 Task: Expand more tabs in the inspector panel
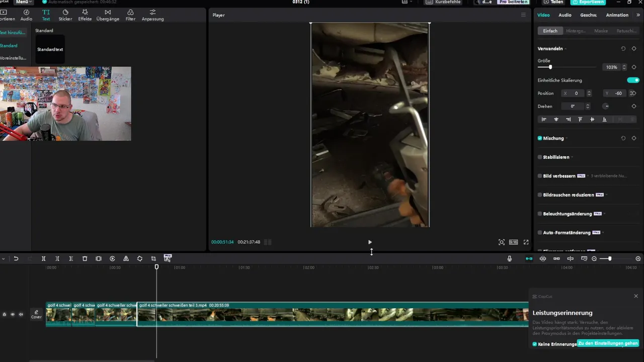pos(638,15)
